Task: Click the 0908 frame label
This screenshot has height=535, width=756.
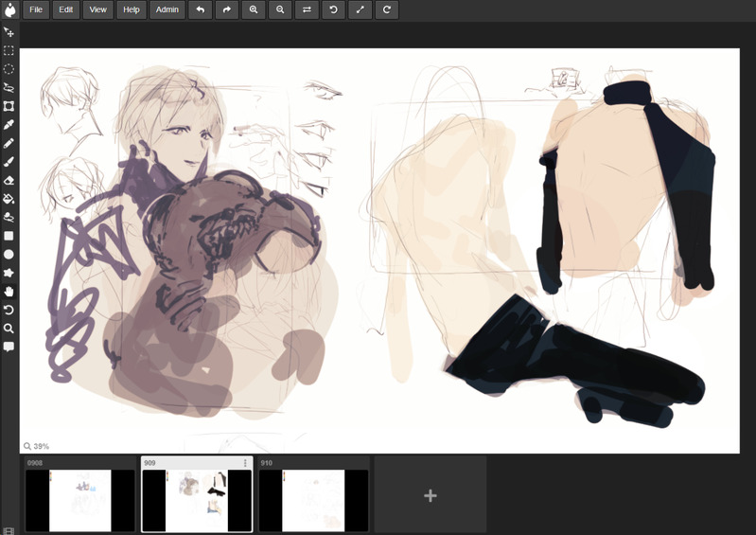Action: click(x=35, y=463)
